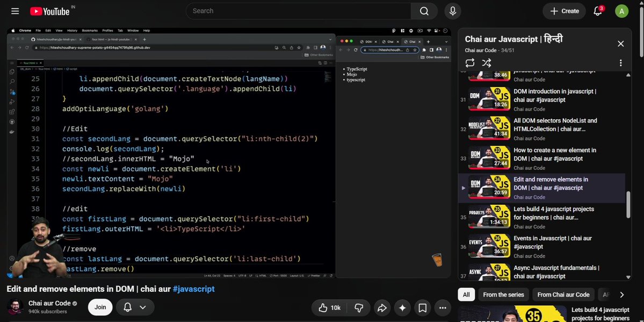Image resolution: width=644 pixels, height=322 pixels.
Task: Play Events in Javascript playlist video
Action: (542, 247)
